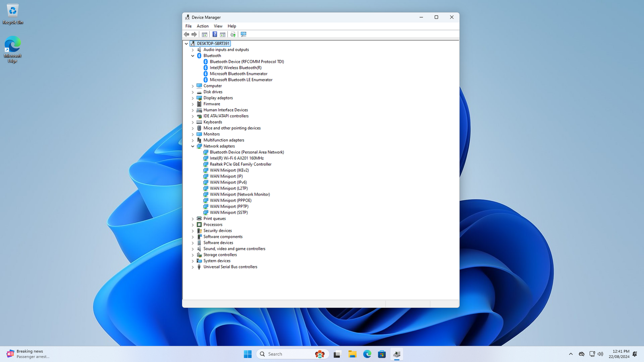Screen dimensions: 644x362
Task: Click the blue Help question-mark toolbar icon
Action: click(x=215, y=34)
